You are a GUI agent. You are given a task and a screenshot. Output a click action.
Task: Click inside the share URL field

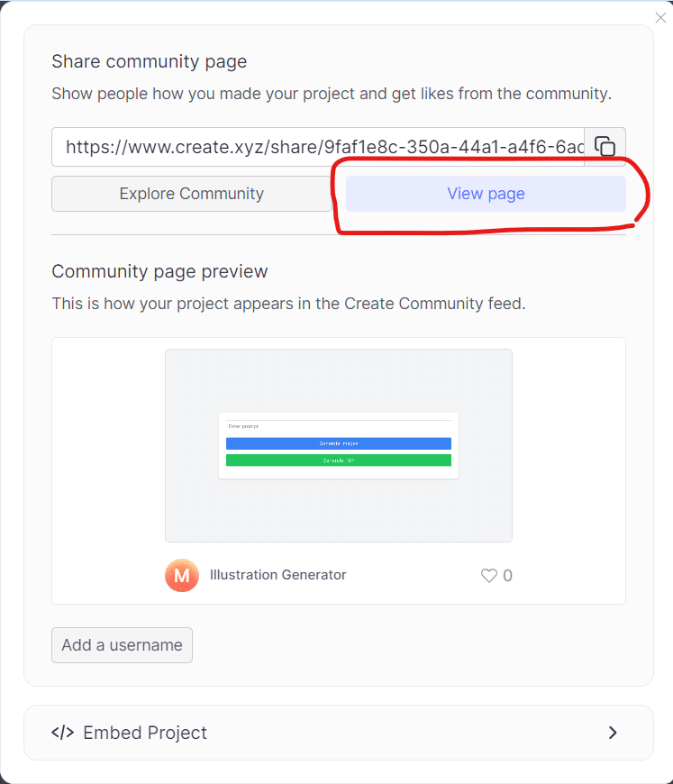tap(318, 147)
